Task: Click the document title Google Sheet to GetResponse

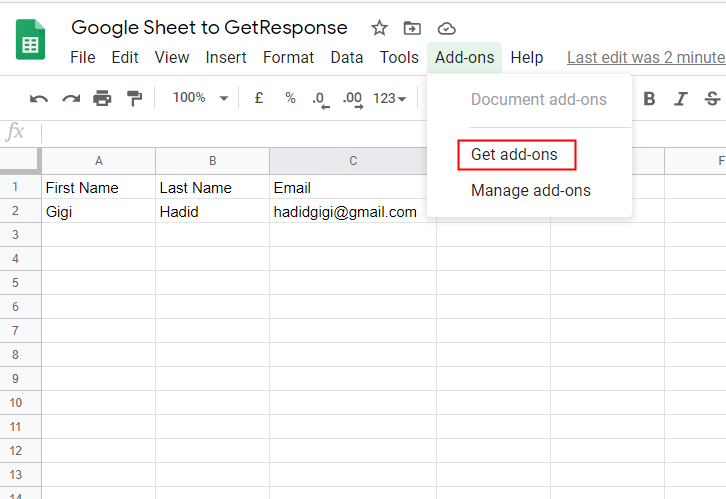Action: pyautogui.click(x=209, y=28)
